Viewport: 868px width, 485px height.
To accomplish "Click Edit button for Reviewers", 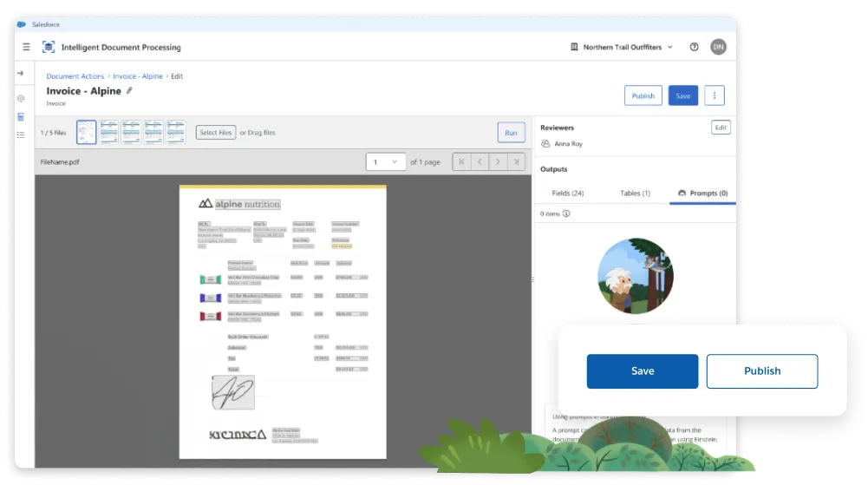I will (721, 128).
